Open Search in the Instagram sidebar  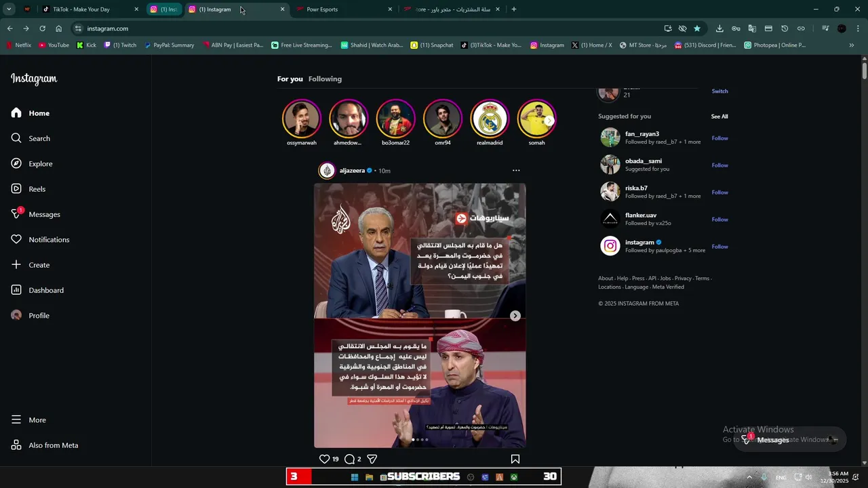(31, 138)
